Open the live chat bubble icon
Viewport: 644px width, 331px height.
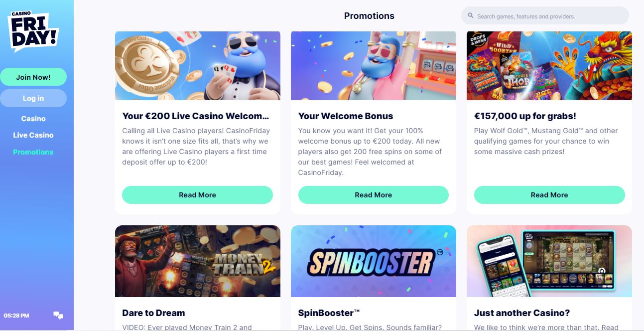tap(58, 315)
